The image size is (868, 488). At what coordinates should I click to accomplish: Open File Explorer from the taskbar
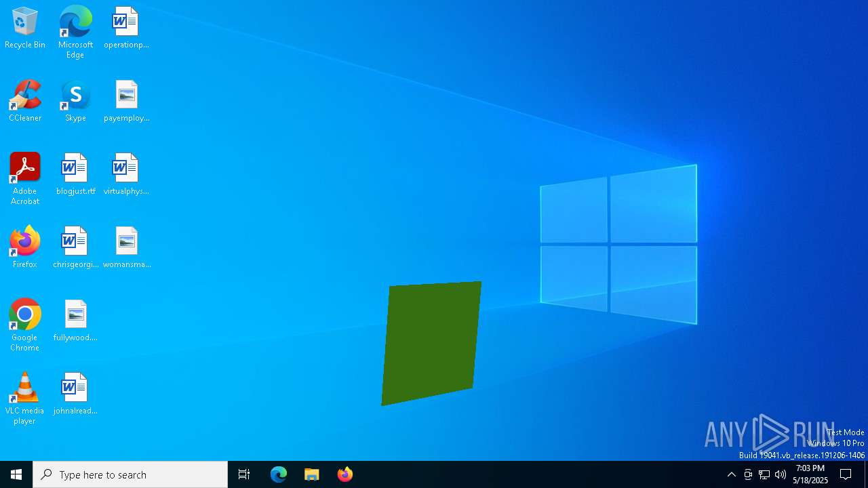click(x=312, y=474)
